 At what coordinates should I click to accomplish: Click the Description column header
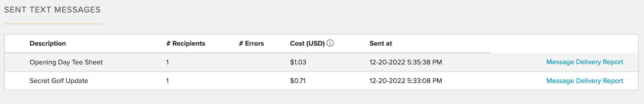pyautogui.click(x=48, y=43)
